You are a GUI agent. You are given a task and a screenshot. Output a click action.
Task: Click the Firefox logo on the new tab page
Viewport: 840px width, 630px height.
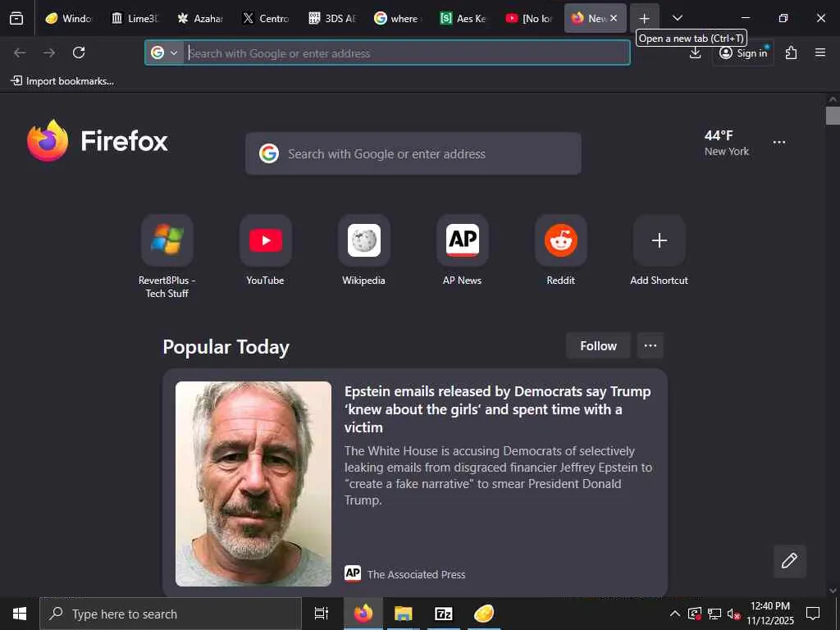click(98, 141)
